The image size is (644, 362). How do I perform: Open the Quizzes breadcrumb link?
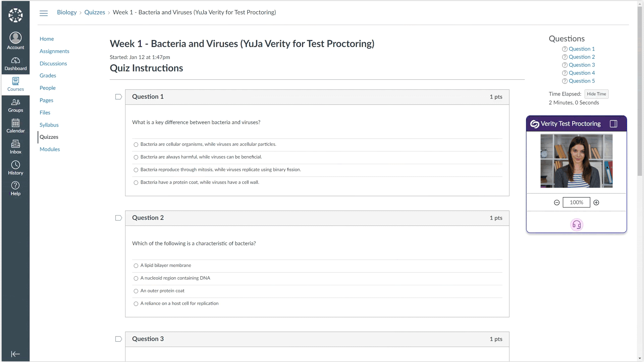(x=95, y=12)
